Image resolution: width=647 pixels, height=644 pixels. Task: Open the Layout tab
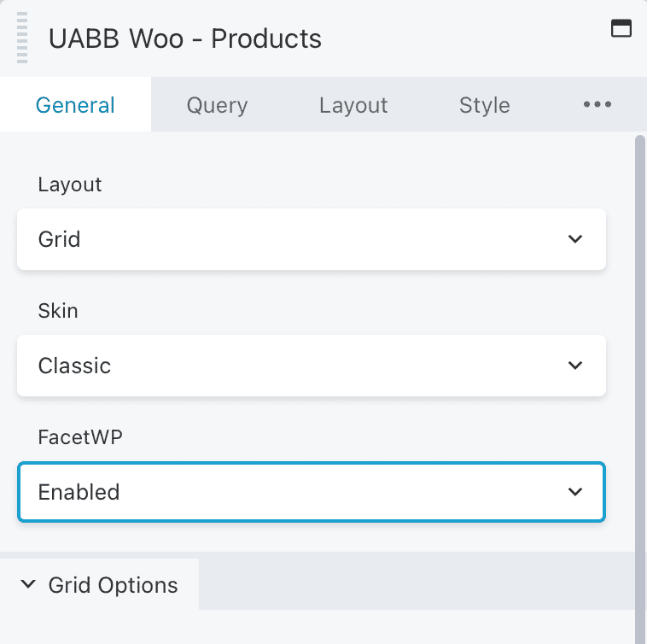point(353,104)
